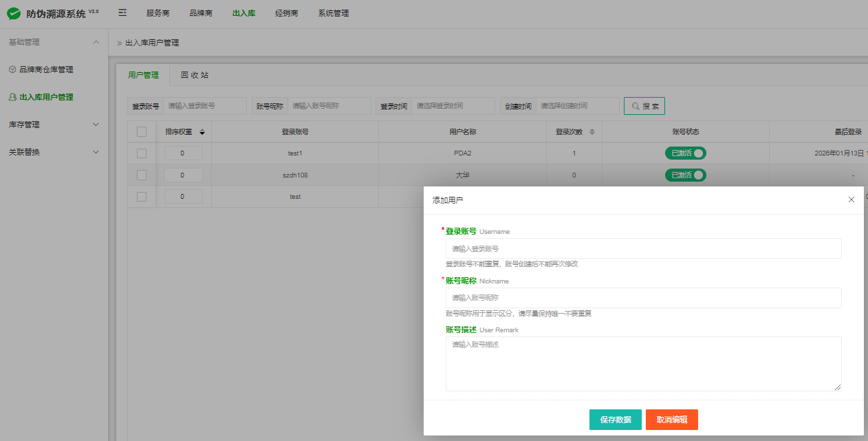
Task: Click the 保存数据 button
Action: [x=616, y=420]
